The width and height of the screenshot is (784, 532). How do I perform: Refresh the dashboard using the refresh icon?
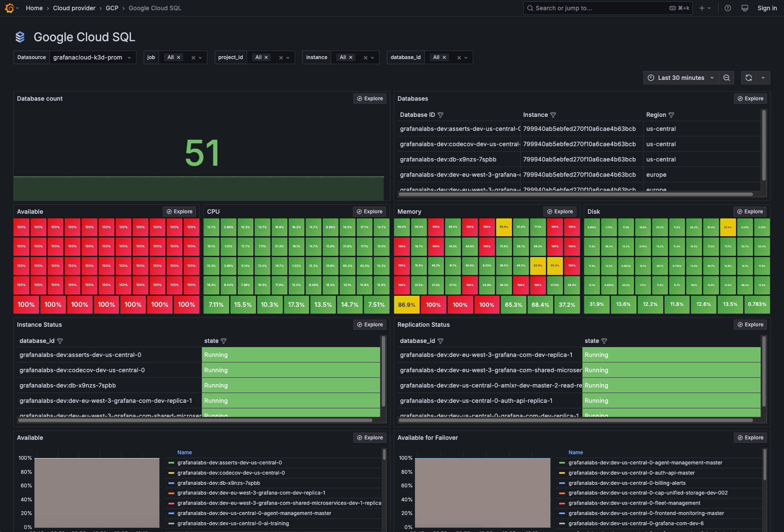point(748,78)
